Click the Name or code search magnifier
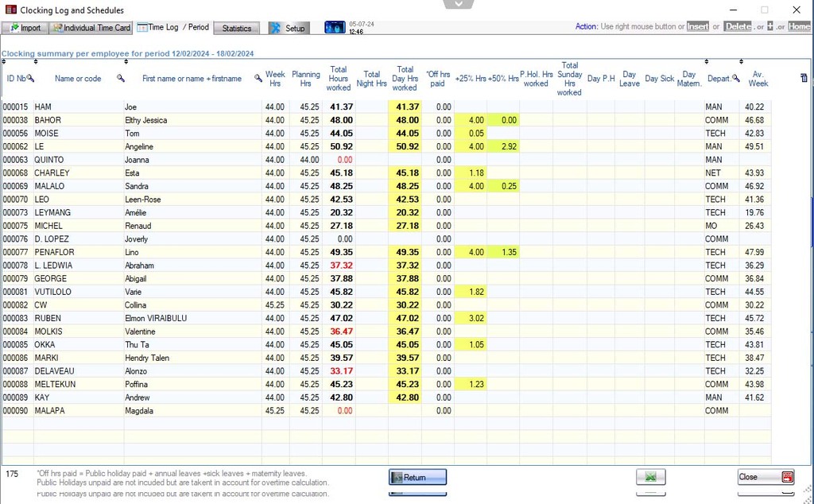The height and width of the screenshot is (504, 814). coord(121,78)
